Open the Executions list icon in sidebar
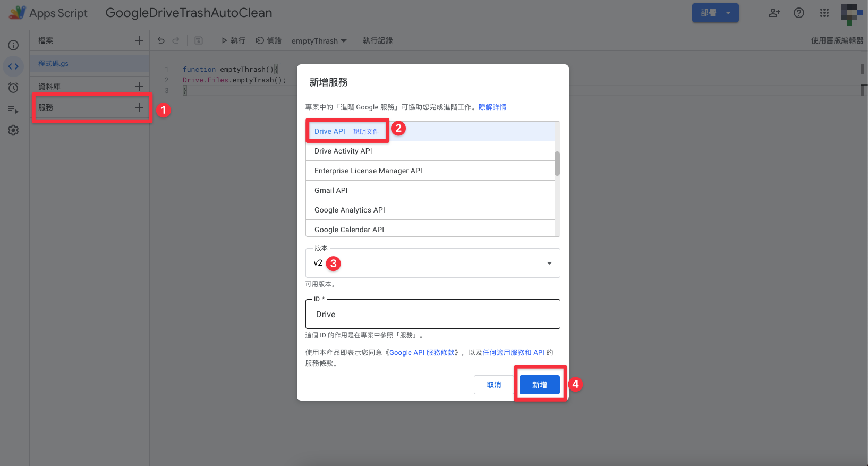 pyautogui.click(x=13, y=109)
